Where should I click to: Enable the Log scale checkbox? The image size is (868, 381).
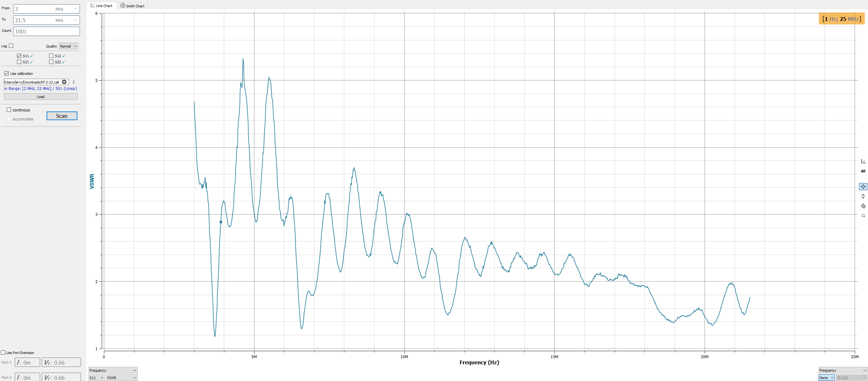tap(11, 46)
